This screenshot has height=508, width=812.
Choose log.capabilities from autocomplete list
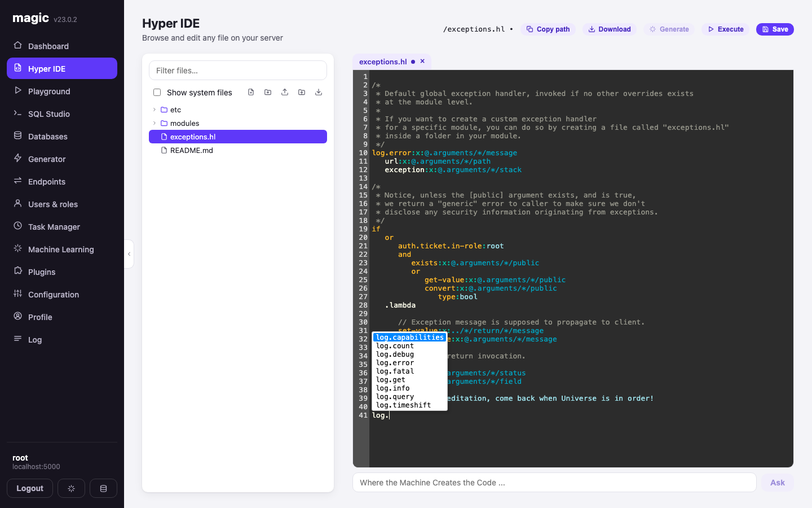click(x=409, y=338)
